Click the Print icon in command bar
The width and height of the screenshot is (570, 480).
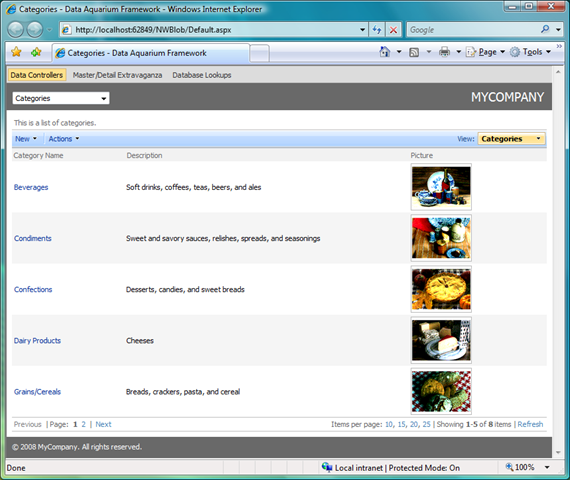pyautogui.click(x=444, y=52)
